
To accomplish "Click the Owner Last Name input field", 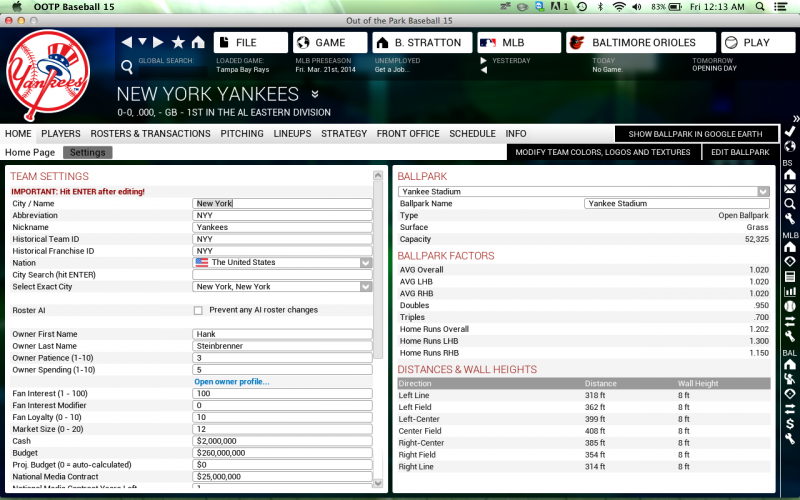I will tap(282, 346).
